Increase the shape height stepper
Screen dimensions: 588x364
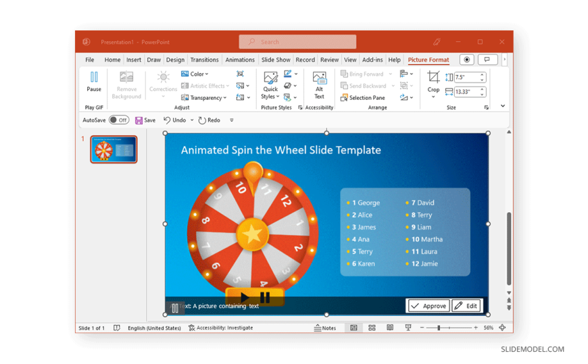coord(483,75)
